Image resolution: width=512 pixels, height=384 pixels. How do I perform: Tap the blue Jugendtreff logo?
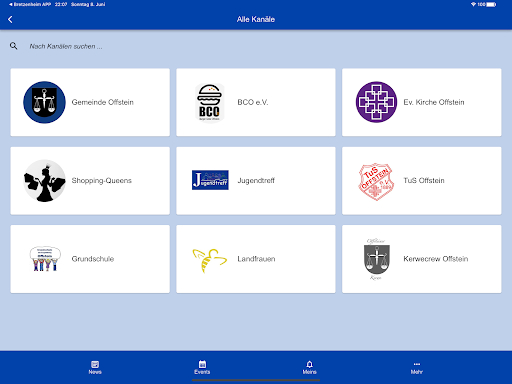point(210,180)
